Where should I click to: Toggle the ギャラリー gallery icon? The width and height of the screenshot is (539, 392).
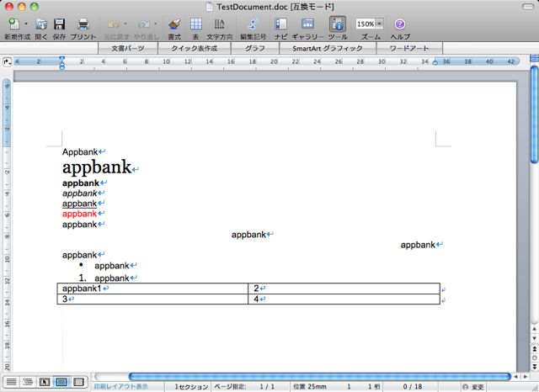(307, 24)
